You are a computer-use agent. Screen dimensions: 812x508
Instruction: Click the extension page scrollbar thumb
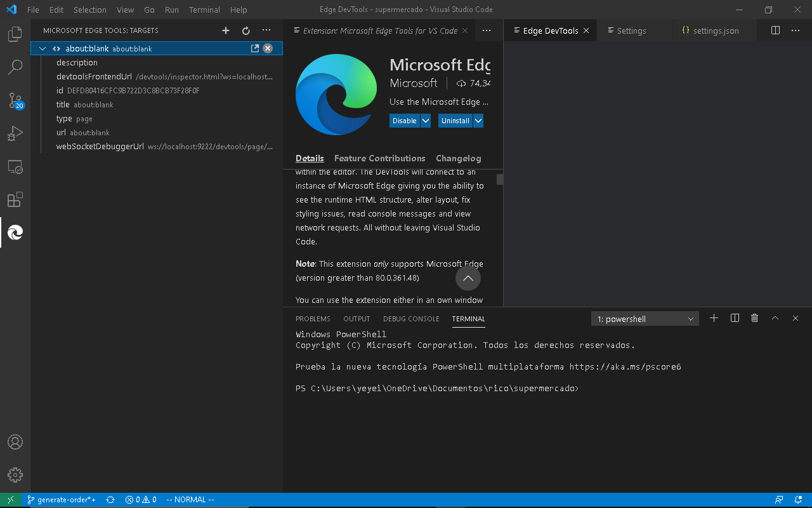[500, 179]
